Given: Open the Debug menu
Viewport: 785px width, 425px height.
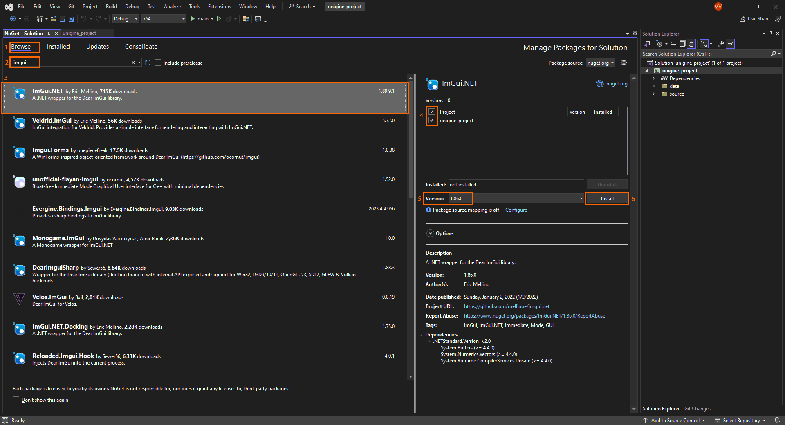Looking at the screenshot, I should [x=132, y=7].
